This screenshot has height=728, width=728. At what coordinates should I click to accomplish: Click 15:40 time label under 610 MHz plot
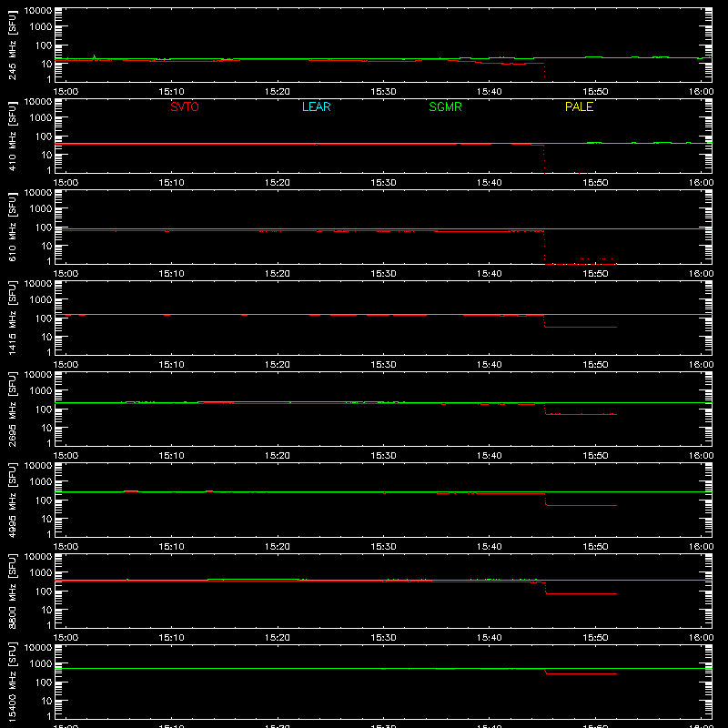pos(490,274)
